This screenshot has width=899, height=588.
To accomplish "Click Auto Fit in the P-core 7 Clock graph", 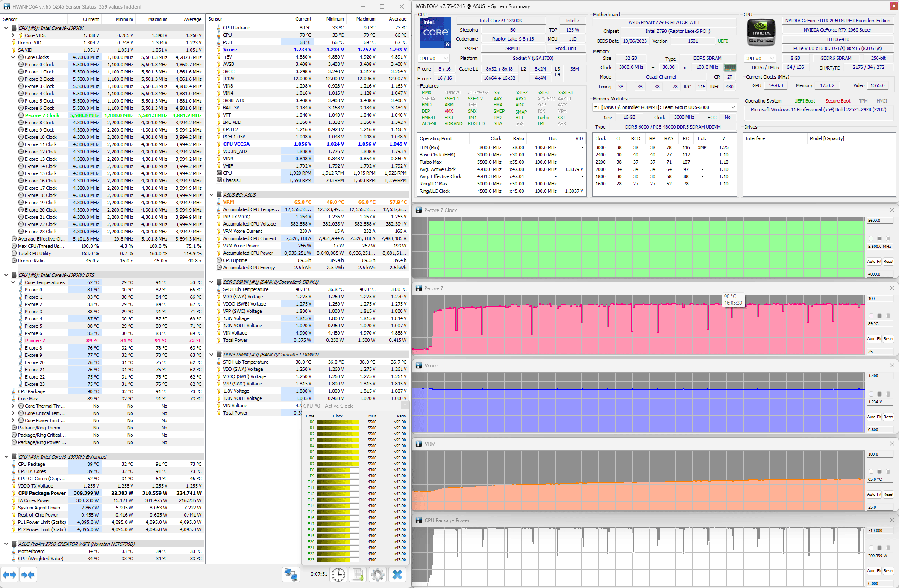I will [874, 262].
